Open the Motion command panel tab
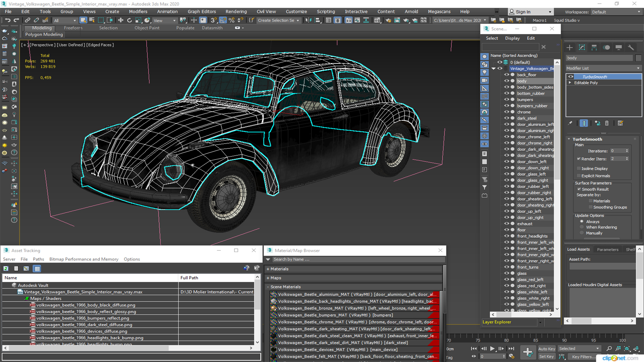Screen dimensions: 644x362 pos(606,47)
